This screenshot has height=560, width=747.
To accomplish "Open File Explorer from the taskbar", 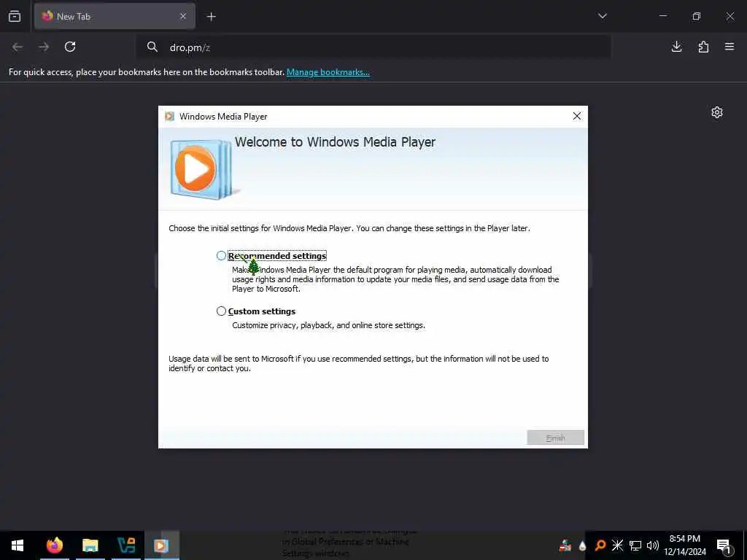I will 90,545.
